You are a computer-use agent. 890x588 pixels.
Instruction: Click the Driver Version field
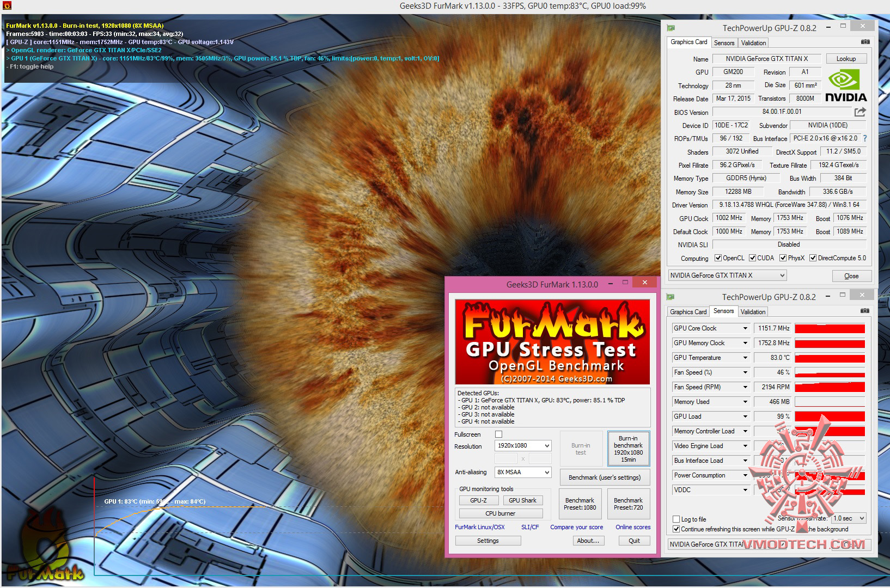pyautogui.click(x=789, y=205)
